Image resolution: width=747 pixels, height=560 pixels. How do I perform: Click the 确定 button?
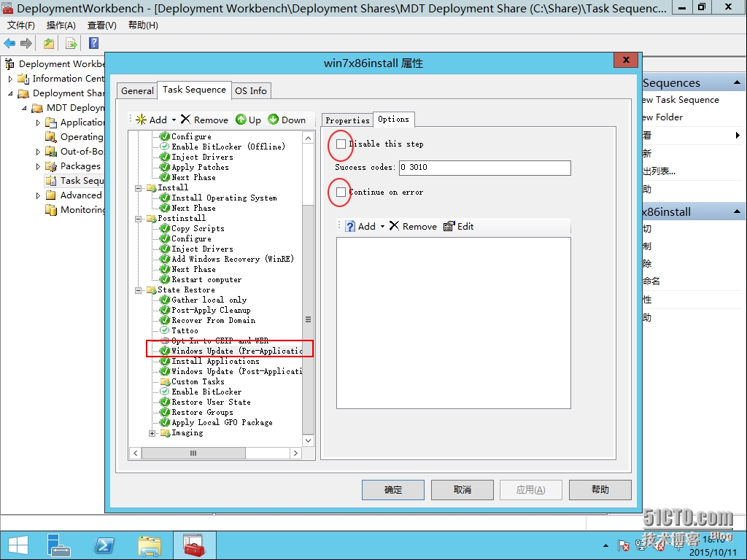click(x=393, y=490)
